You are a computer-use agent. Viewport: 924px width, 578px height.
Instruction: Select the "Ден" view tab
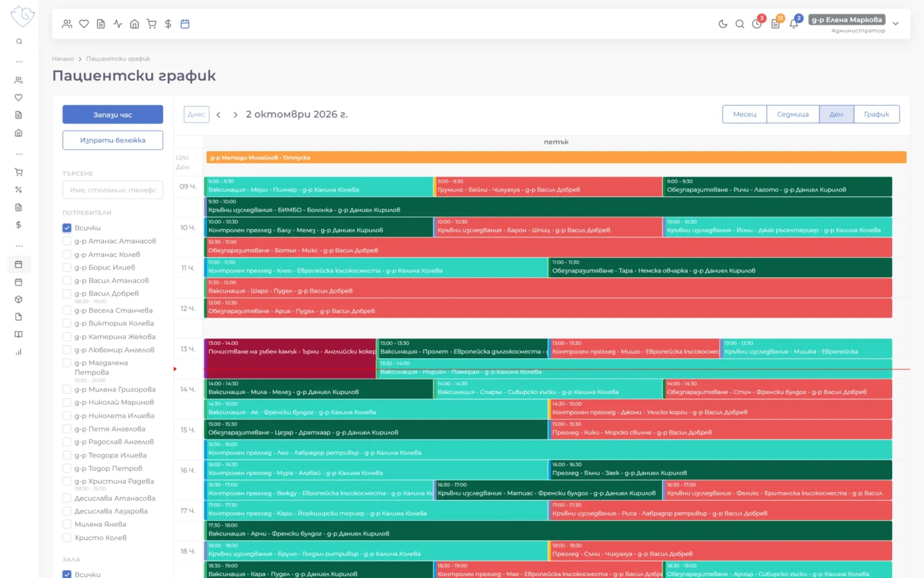(x=836, y=114)
